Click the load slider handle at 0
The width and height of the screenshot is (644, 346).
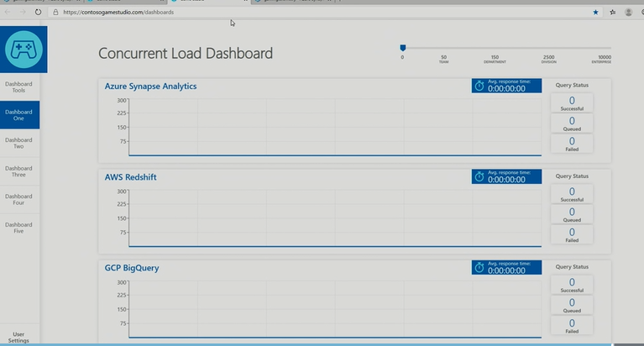[x=403, y=49]
